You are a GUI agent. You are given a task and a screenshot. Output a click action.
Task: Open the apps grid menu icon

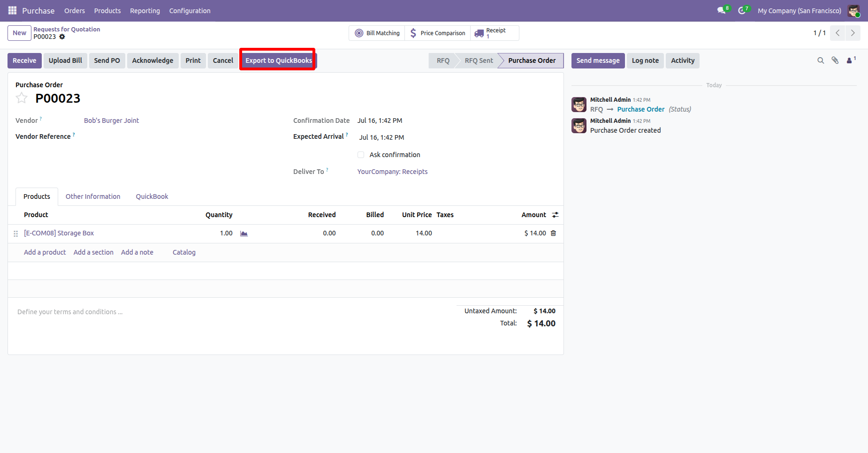pyautogui.click(x=12, y=10)
